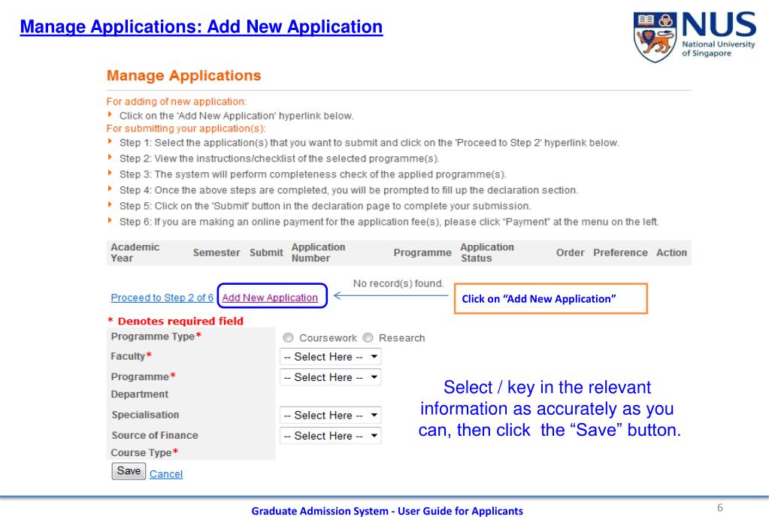769x532 pixels.
Task: Click the Cancel link
Action: pyautogui.click(x=166, y=474)
